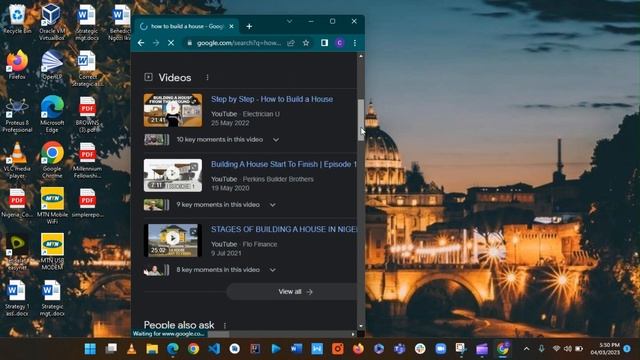Open 'Building A House Start To Finish' link
The image size is (640, 360).
click(283, 164)
